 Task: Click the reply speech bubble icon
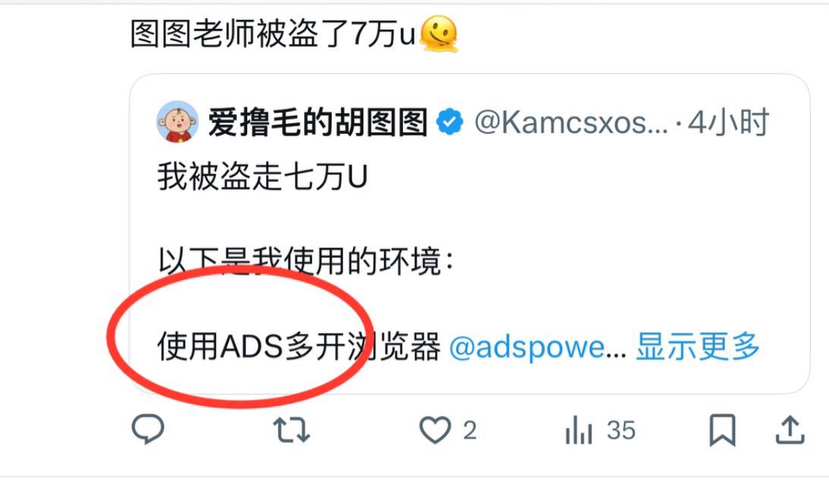click(148, 429)
